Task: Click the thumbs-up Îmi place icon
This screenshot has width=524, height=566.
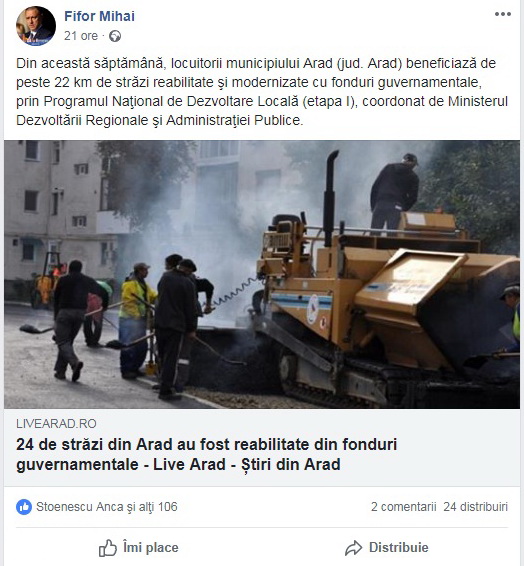Action: coord(108,548)
